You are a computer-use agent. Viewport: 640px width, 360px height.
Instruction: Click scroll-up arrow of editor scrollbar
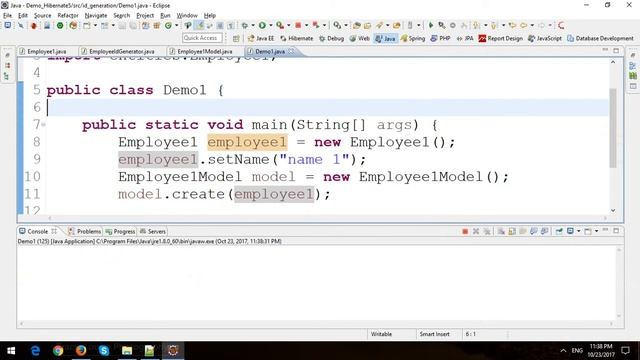pyautogui.click(x=613, y=62)
